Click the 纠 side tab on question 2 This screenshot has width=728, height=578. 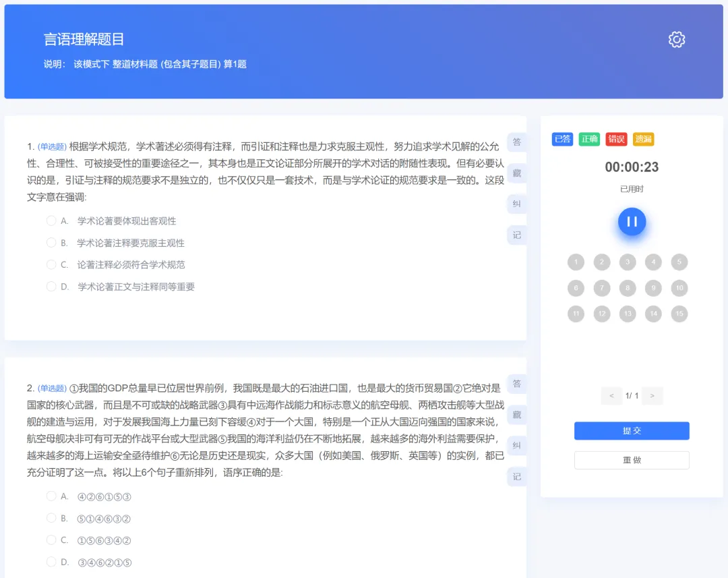517,446
